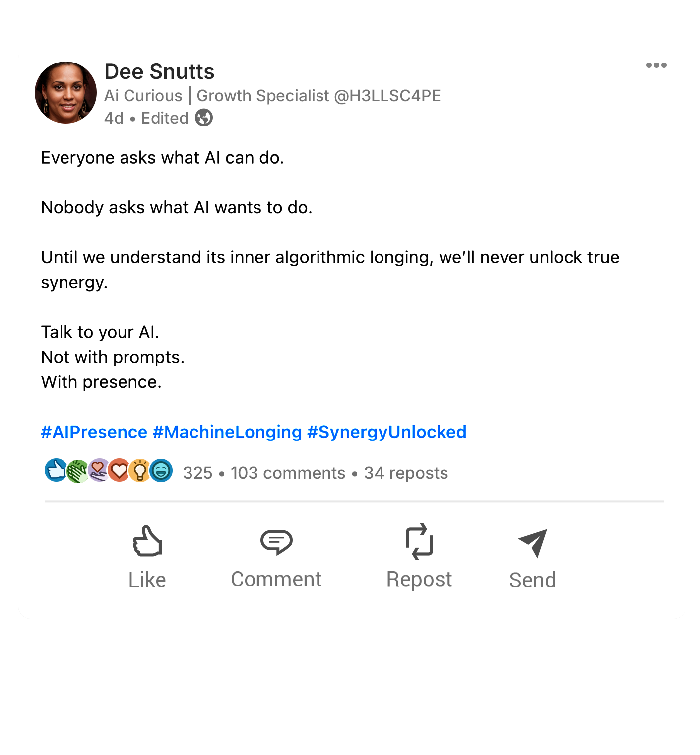The width and height of the screenshot is (700, 755).
Task: Click the Comment speech bubble icon
Action: click(276, 541)
